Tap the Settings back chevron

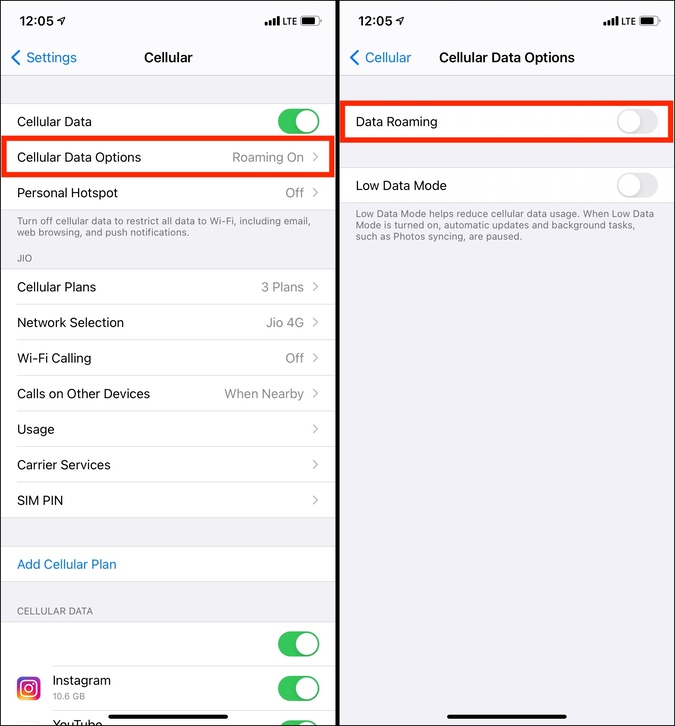point(16,57)
